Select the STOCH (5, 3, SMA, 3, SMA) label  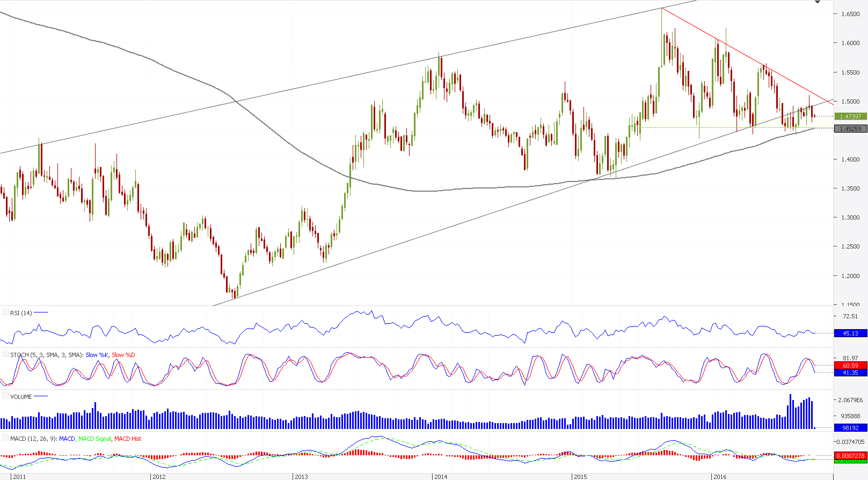pos(47,355)
